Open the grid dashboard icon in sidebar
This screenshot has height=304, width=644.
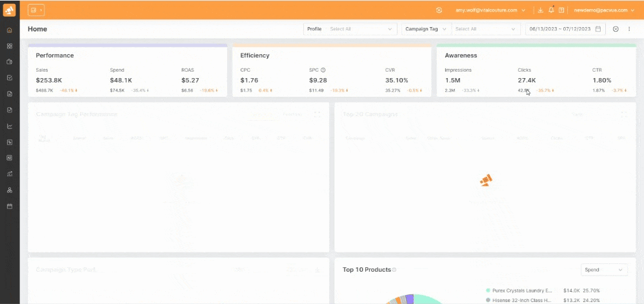[x=9, y=46]
